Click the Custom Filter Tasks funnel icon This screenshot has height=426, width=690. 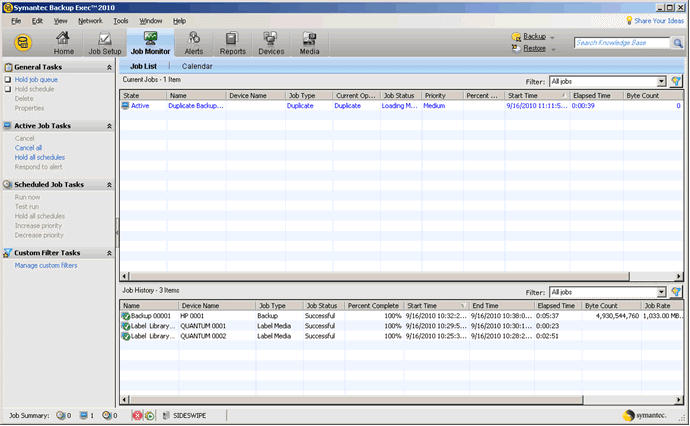(x=7, y=253)
